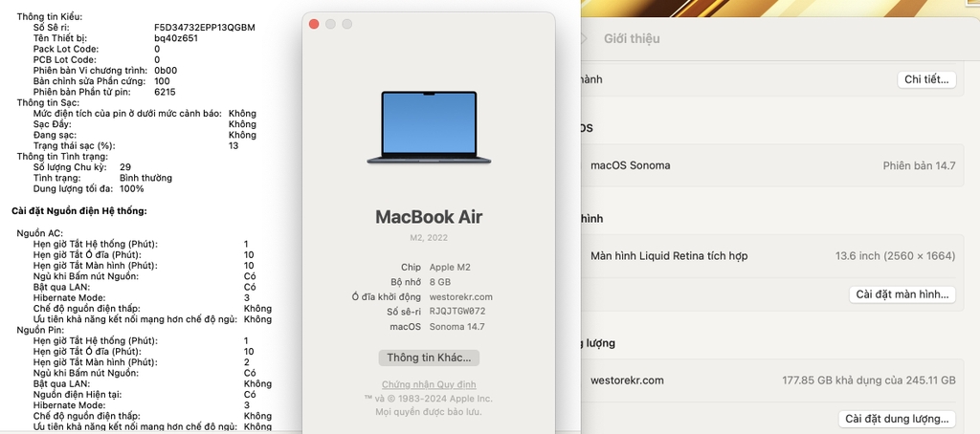Click Cài đặt Nguồn điện Hệ thống heading

coord(79,211)
